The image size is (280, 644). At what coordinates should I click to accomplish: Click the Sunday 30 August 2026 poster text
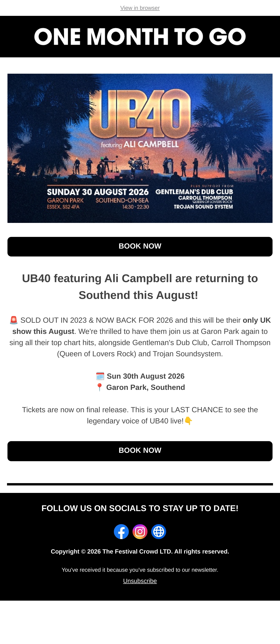click(x=98, y=192)
